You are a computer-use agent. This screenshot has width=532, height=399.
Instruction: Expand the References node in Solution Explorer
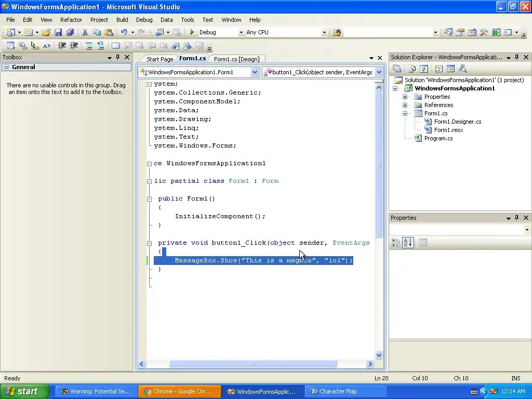(x=405, y=105)
